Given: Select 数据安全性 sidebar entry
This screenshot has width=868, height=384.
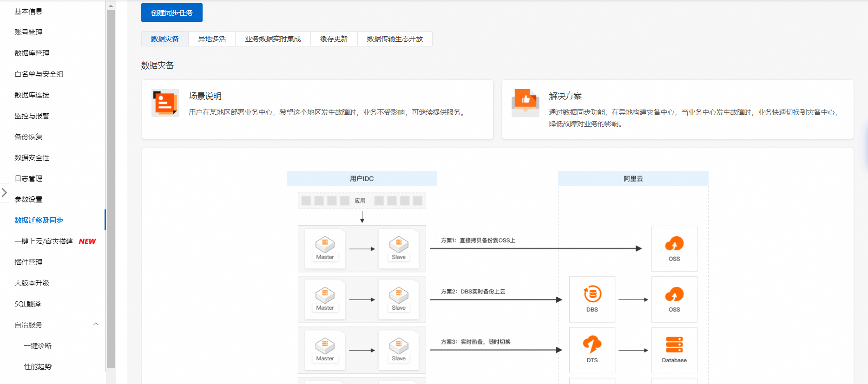Looking at the screenshot, I should 32,158.
